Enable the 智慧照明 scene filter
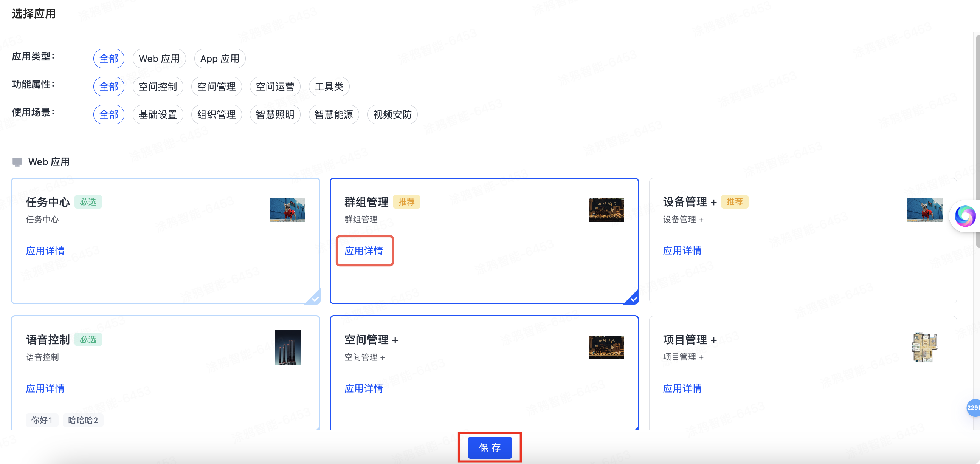Image resolution: width=980 pixels, height=464 pixels. 275,114
